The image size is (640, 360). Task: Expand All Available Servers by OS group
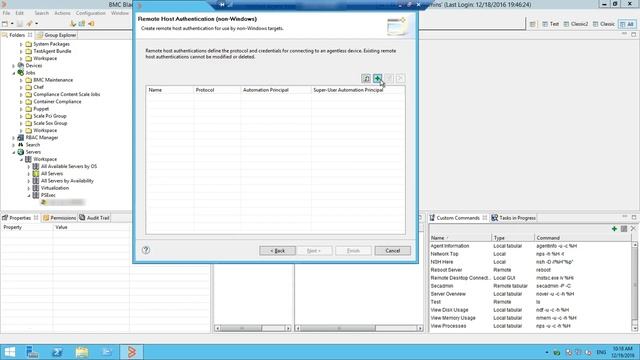pos(29,167)
